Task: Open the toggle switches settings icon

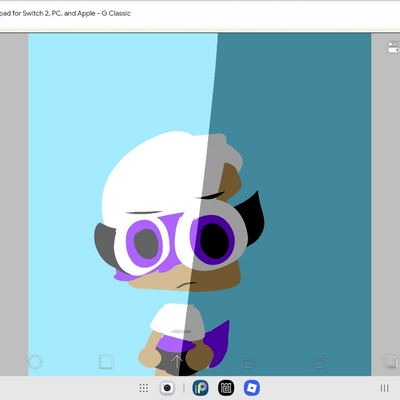Action: coord(393,47)
